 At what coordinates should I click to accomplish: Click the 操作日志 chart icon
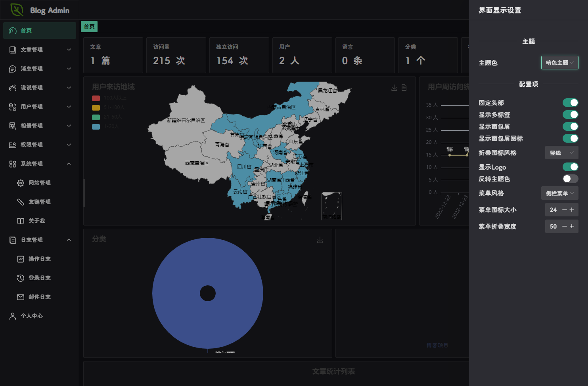[21, 259]
